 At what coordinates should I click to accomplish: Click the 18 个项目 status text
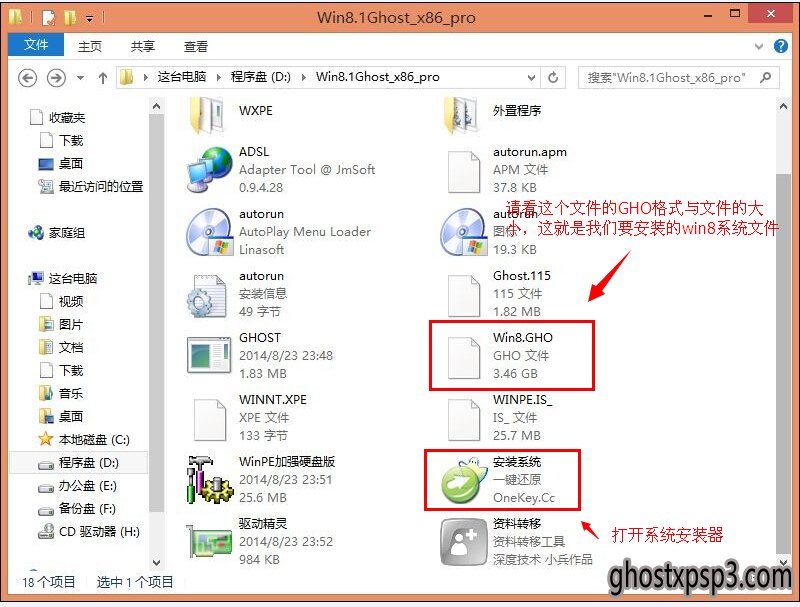coord(48,581)
